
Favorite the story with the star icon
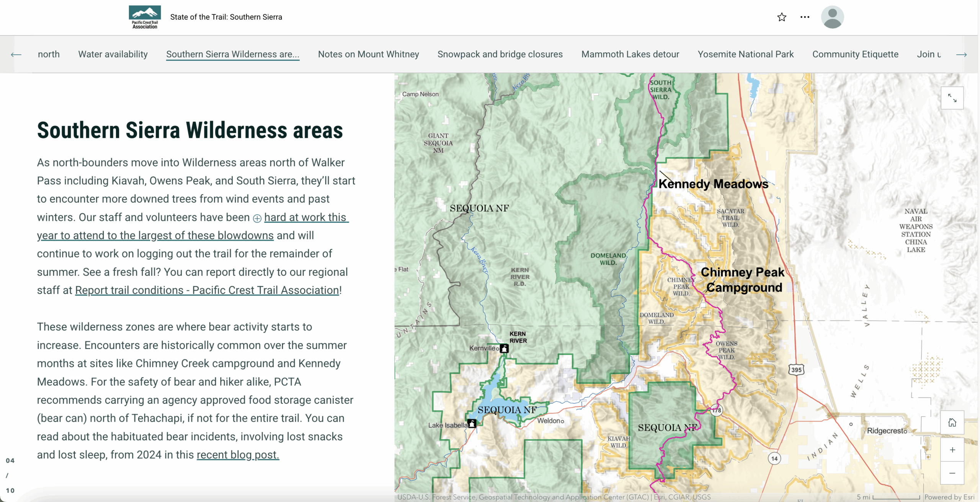point(782,17)
